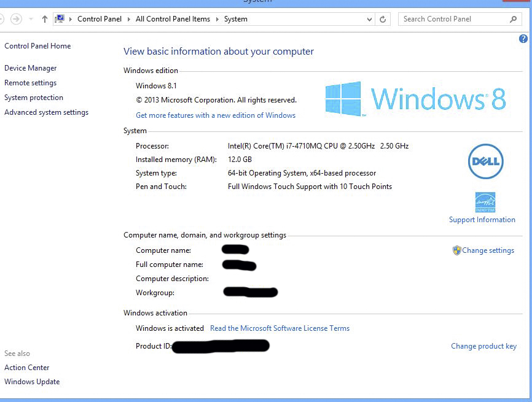The image size is (532, 402).
Task: Select Control Panel breadcrumb
Action: point(100,19)
